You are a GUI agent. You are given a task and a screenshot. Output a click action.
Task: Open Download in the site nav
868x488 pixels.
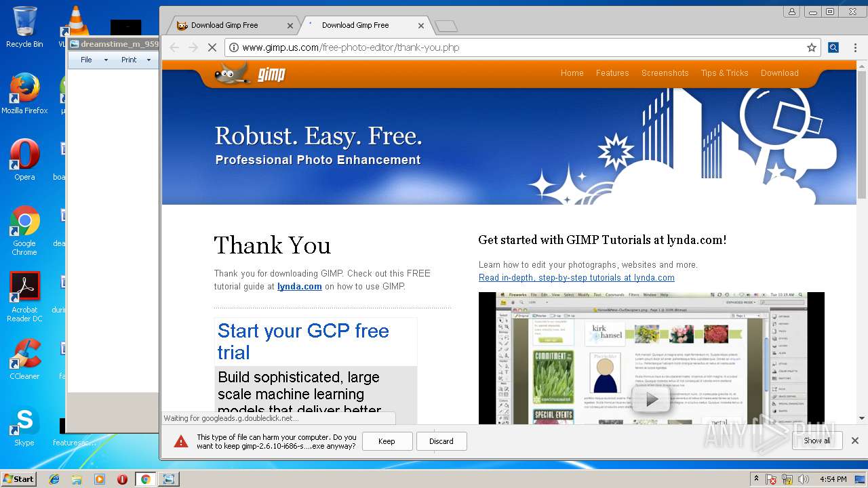point(779,73)
